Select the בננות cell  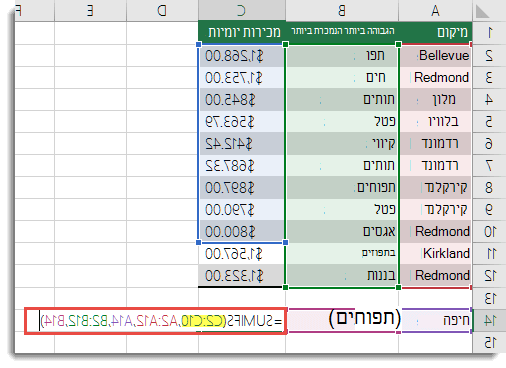342,275
